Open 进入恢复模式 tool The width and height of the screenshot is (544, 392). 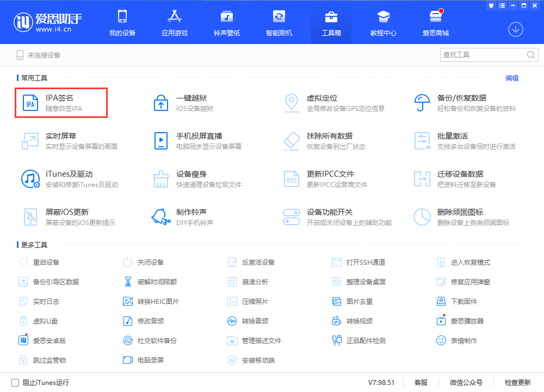[x=463, y=263]
